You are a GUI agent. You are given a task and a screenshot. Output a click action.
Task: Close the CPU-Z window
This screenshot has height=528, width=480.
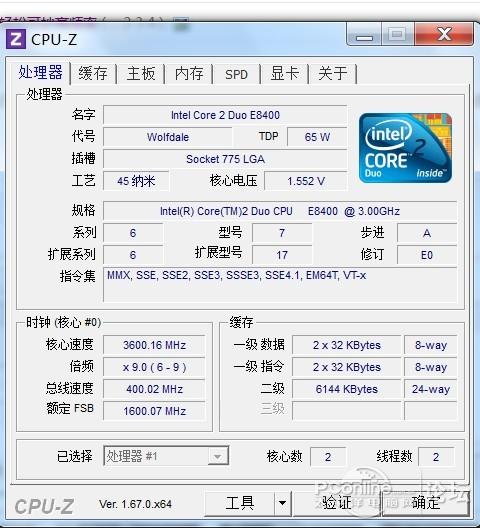coord(444,34)
